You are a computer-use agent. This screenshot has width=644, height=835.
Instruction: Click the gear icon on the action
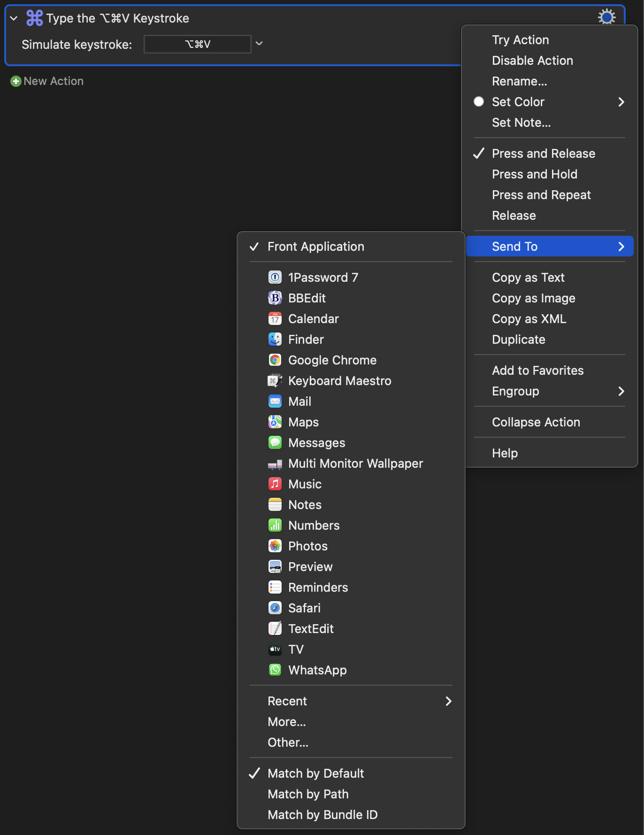click(x=606, y=17)
